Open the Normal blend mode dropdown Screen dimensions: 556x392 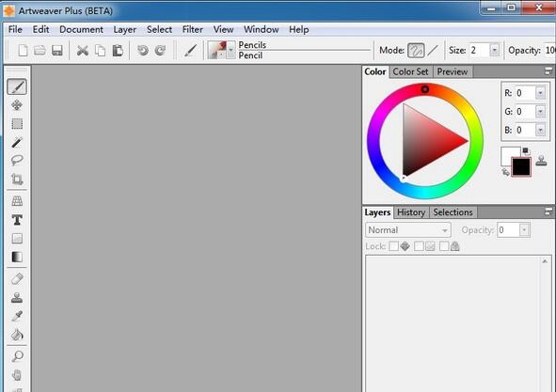point(407,230)
